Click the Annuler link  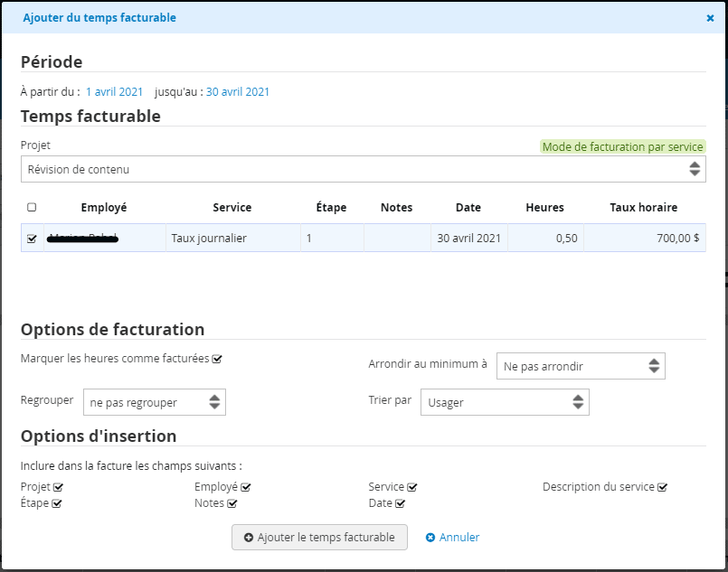(453, 537)
